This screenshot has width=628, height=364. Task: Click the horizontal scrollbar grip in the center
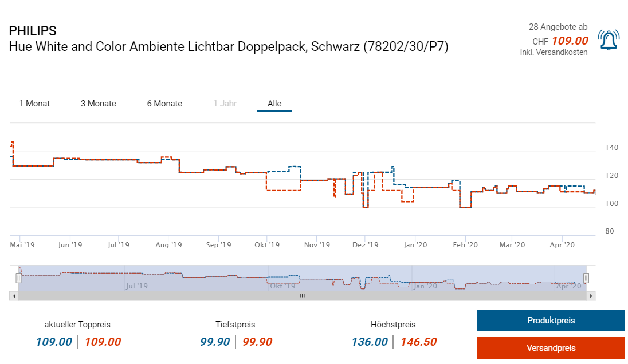click(302, 296)
